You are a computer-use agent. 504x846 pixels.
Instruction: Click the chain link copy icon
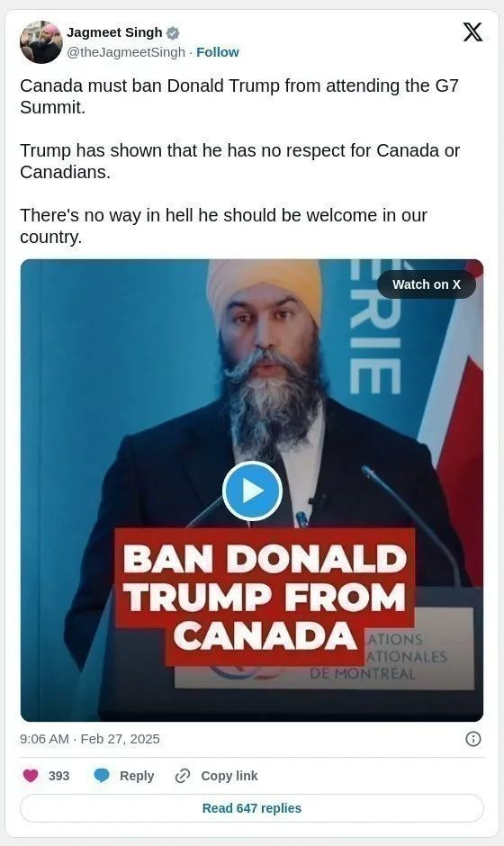click(x=183, y=776)
